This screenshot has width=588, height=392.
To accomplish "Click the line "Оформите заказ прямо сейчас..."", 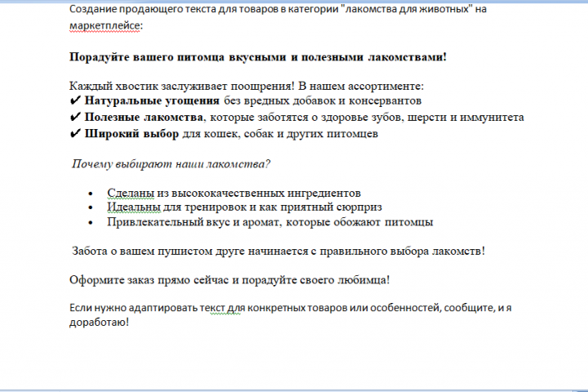I will [229, 280].
